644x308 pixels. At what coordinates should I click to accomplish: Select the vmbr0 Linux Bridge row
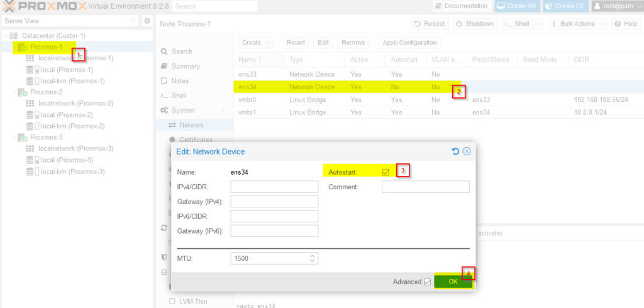(438, 100)
